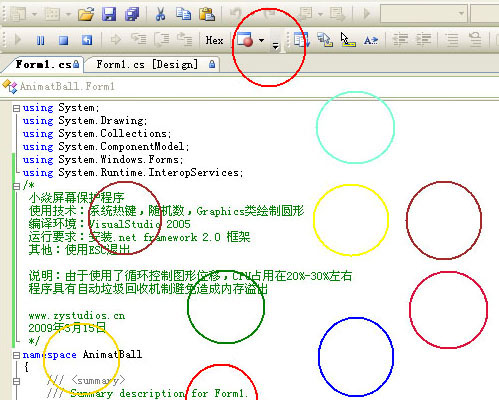Click the 'using System;' code line

coord(61,108)
